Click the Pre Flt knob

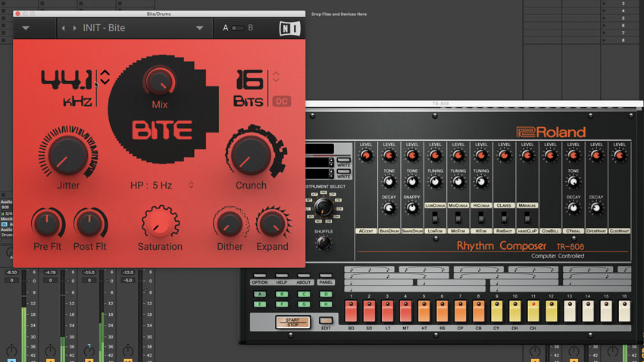pos(47,224)
